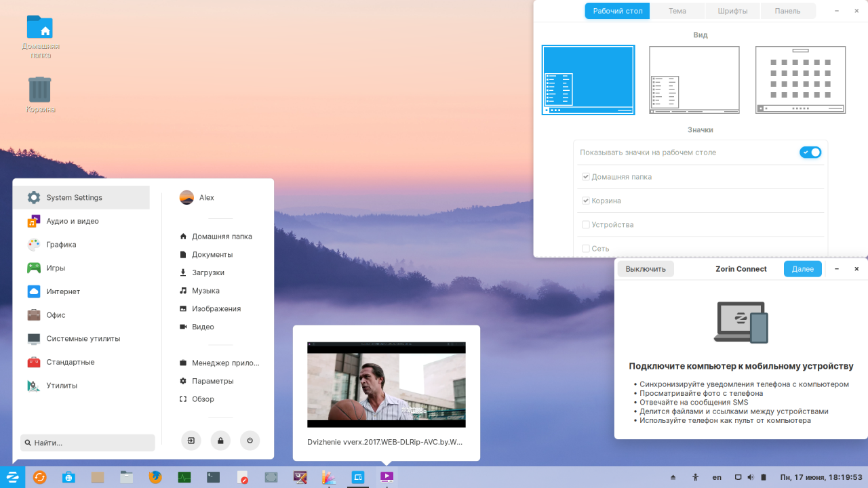Click the video window preview thumbnail

click(387, 384)
